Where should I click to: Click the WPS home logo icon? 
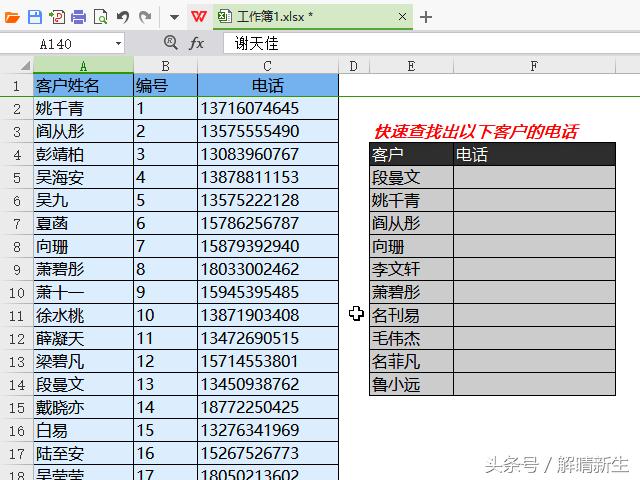tap(199, 17)
